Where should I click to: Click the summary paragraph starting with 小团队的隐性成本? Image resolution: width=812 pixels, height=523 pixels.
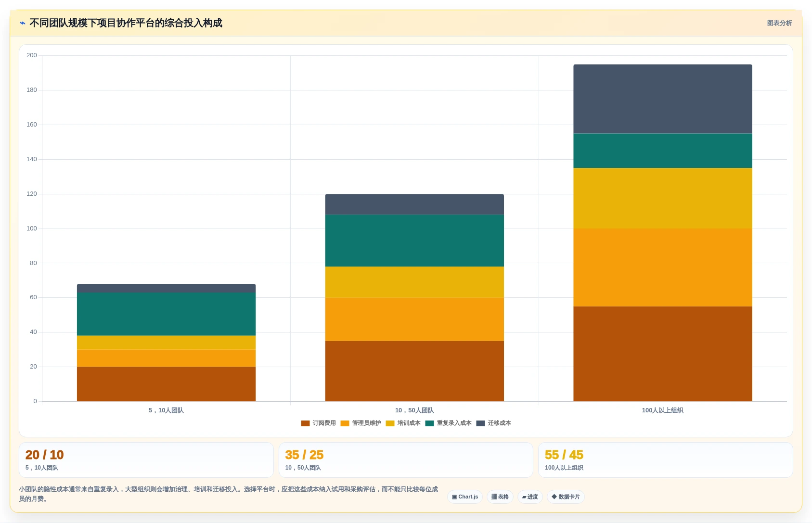229,494
